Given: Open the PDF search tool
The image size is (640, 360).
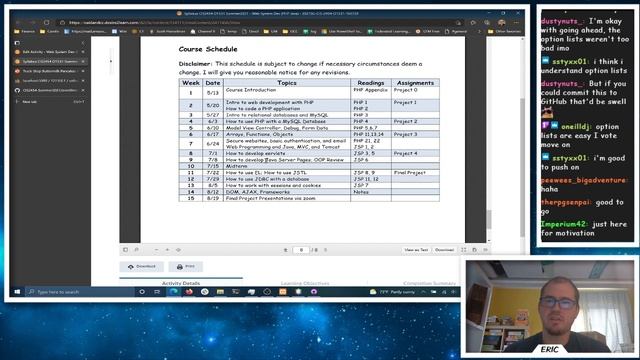Looking at the screenshot, I should [x=136, y=250].
